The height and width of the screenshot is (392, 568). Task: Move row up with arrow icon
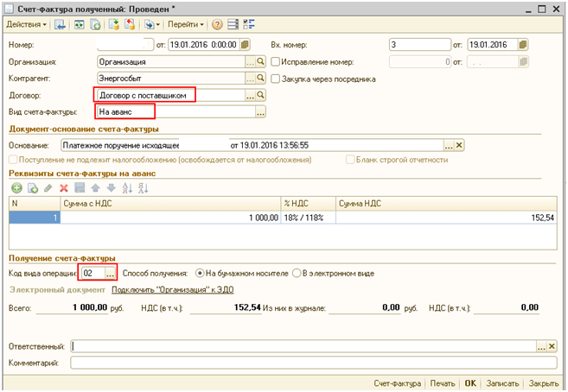[x=96, y=187]
